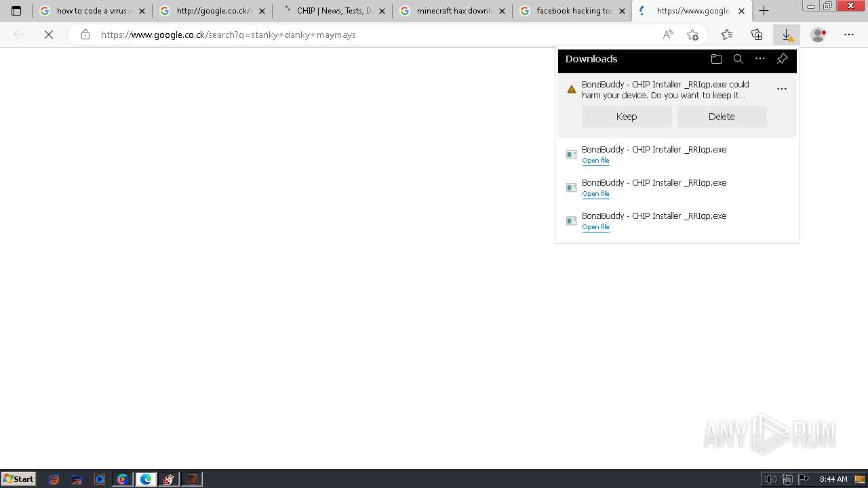Click second download's exe file icon
The image size is (868, 488).
[x=571, y=188]
